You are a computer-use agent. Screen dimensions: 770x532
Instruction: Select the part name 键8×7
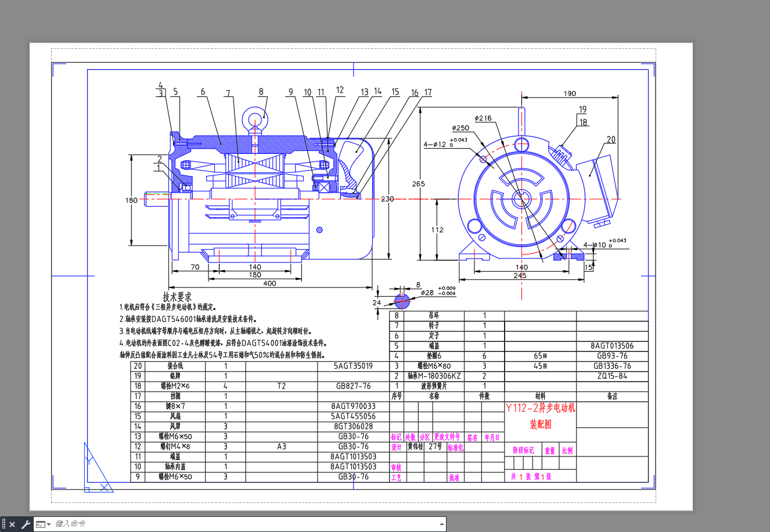point(175,407)
